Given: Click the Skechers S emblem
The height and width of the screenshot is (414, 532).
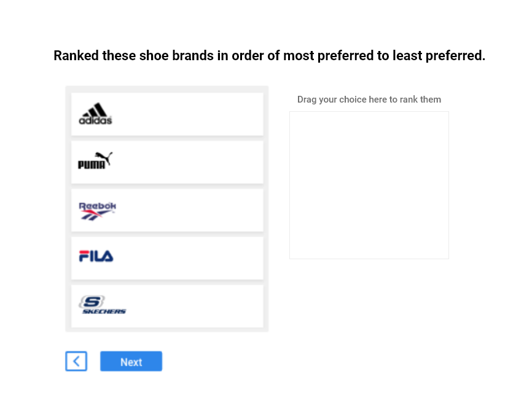Looking at the screenshot, I should click(92, 302).
